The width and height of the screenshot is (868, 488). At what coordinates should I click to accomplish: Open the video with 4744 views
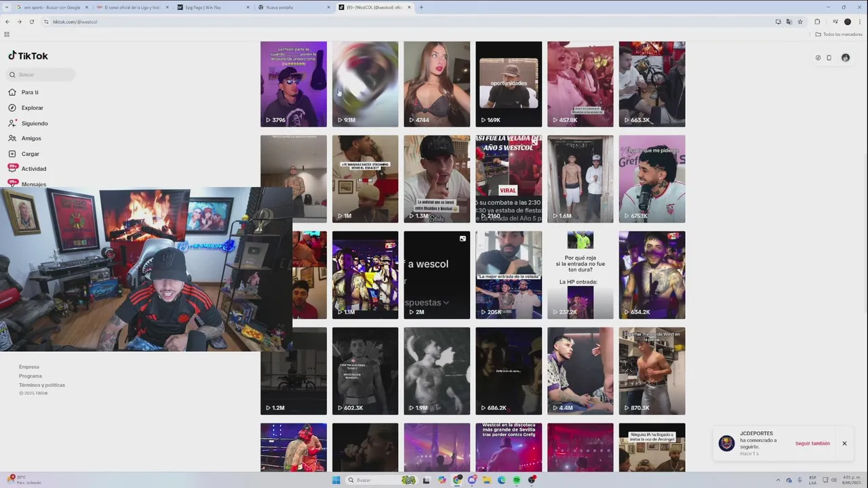(437, 84)
